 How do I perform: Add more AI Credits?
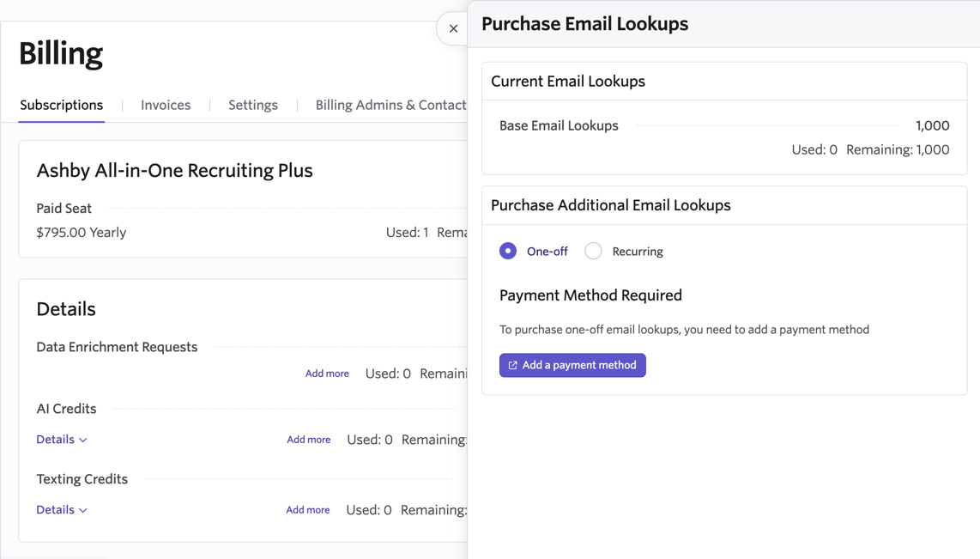(x=309, y=440)
